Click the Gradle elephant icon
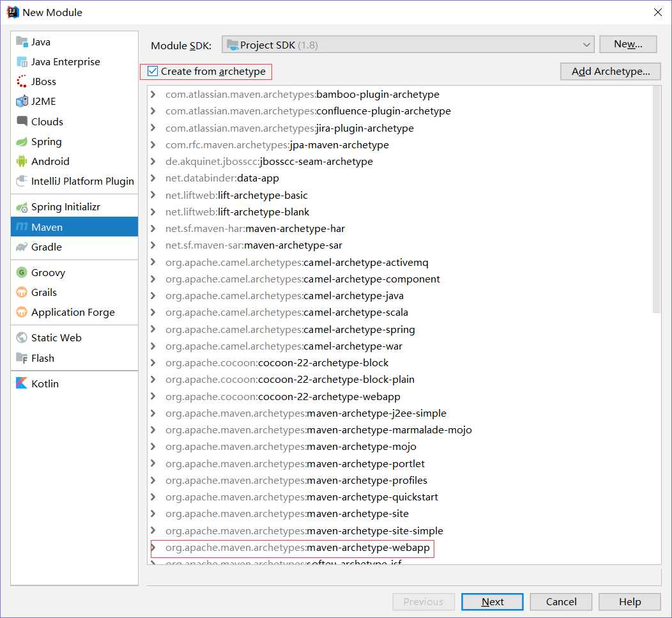The image size is (672, 618). pos(22,247)
